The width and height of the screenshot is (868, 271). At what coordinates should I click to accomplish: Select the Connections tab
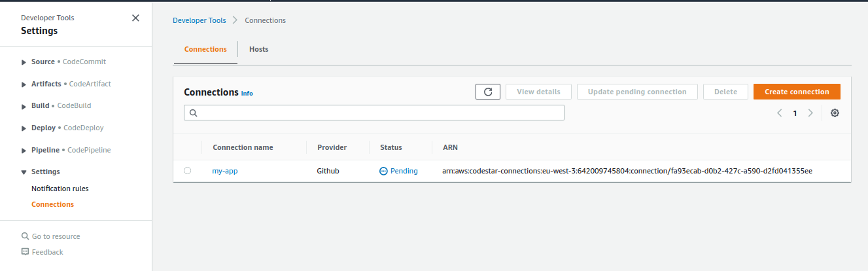pyautogui.click(x=205, y=49)
